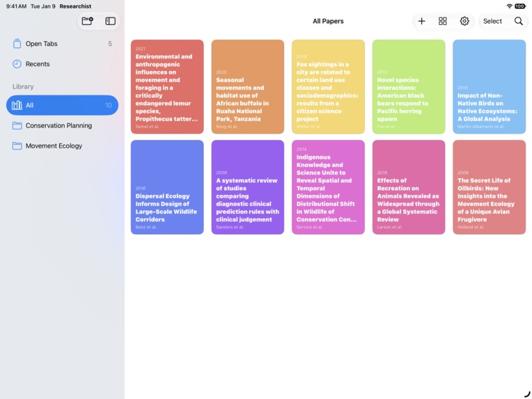The image size is (532, 399).
Task: Switch layout with the grid view icon
Action: click(442, 21)
